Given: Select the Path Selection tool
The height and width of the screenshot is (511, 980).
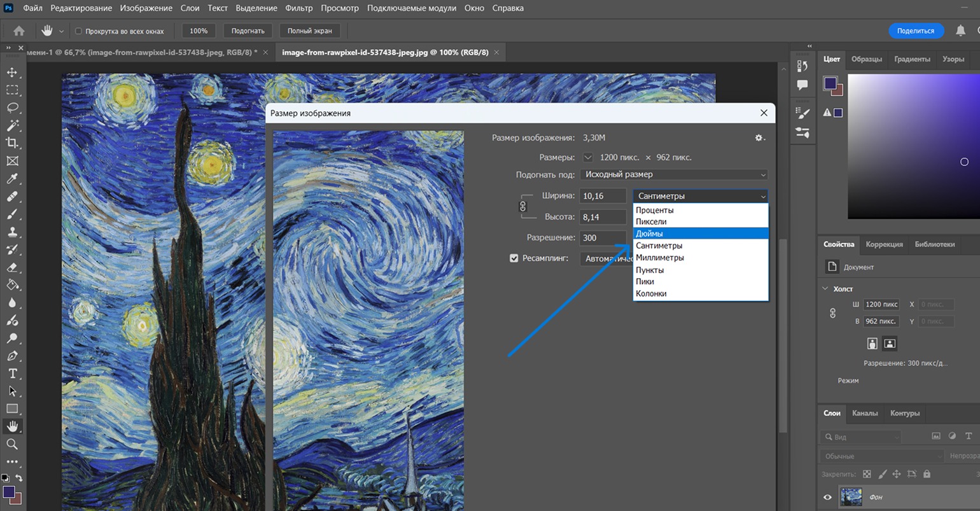Looking at the screenshot, I should pyautogui.click(x=12, y=391).
